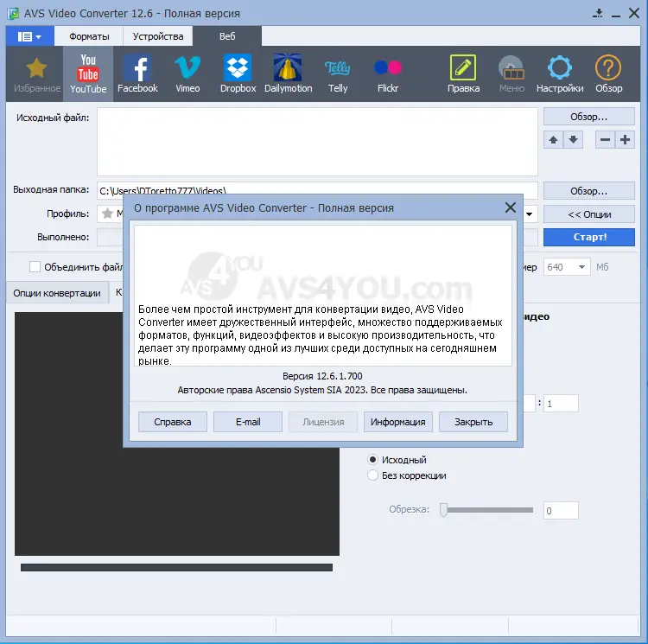Open Справка in the About dialog

(172, 422)
